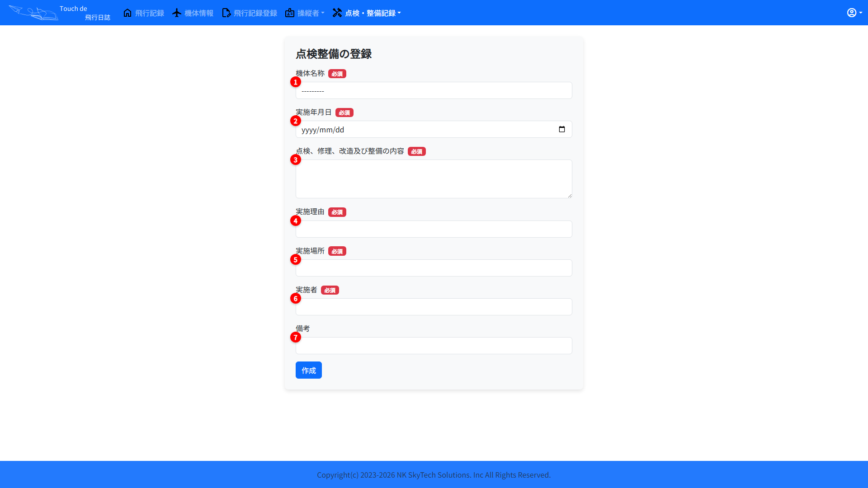Click the 作成 submit button

click(308, 370)
